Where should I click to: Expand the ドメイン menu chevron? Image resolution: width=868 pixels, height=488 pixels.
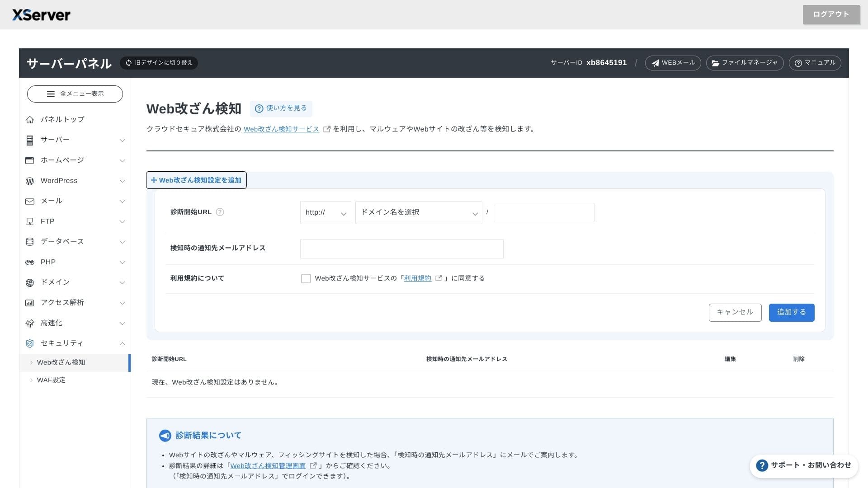(x=122, y=283)
